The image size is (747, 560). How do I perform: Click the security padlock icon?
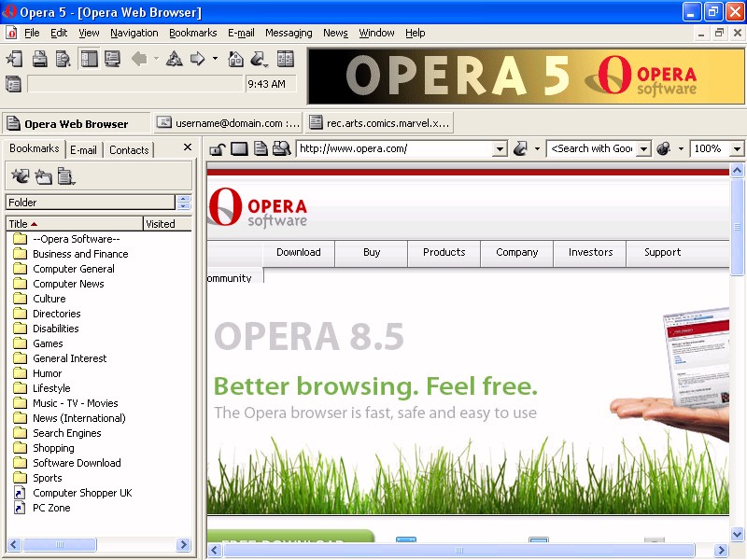pyautogui.click(x=218, y=149)
